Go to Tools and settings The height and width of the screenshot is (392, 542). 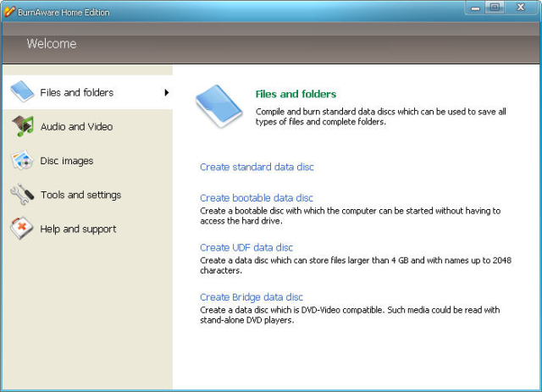click(x=87, y=195)
